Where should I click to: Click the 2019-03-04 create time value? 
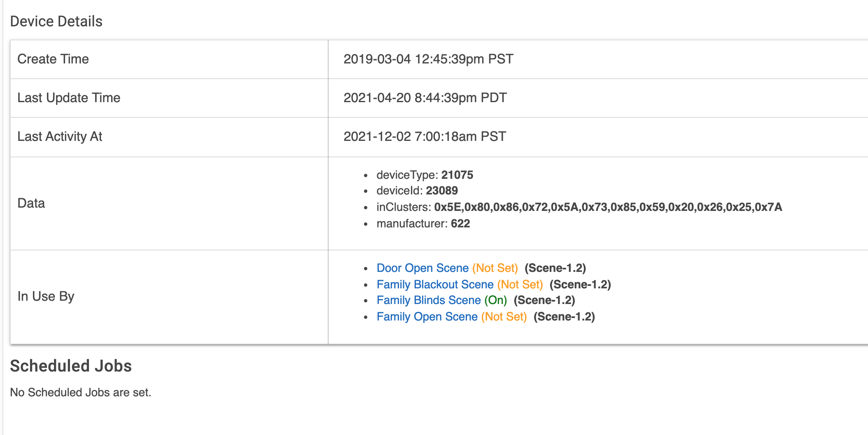tap(428, 59)
